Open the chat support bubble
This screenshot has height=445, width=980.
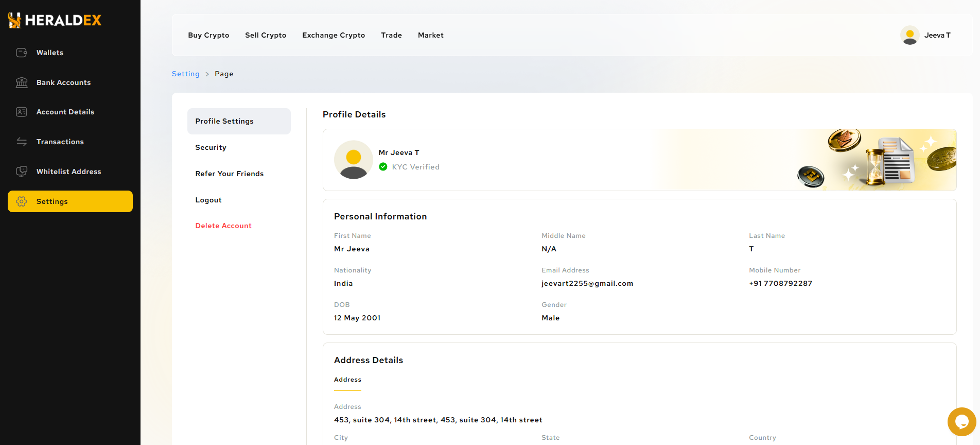click(961, 422)
